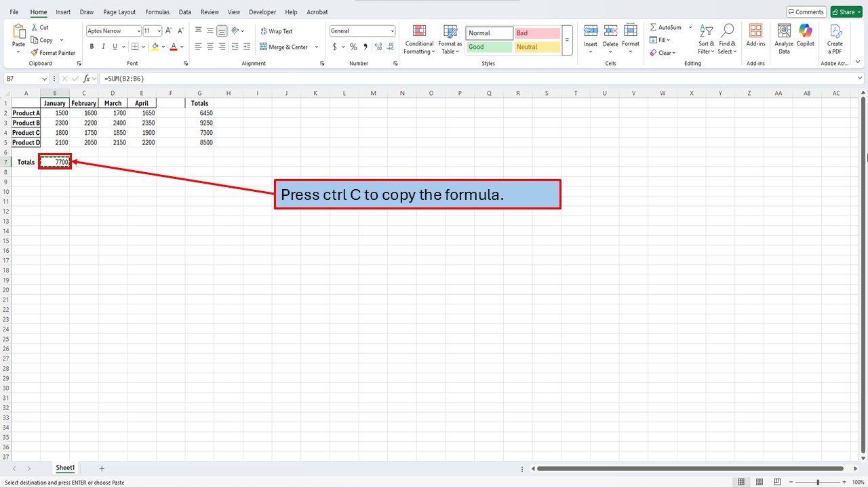Expand the Fill Color dropdown arrow
The width and height of the screenshot is (868, 488).
pos(163,47)
